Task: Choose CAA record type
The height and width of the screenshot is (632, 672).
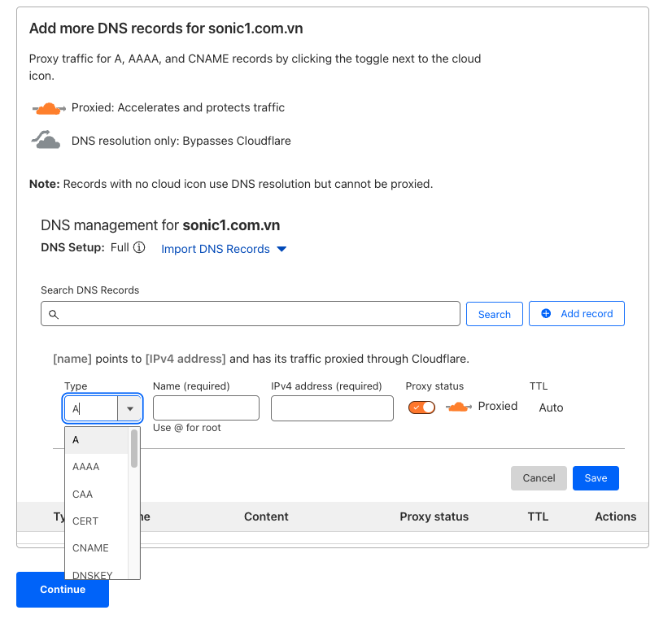Action: 97,494
